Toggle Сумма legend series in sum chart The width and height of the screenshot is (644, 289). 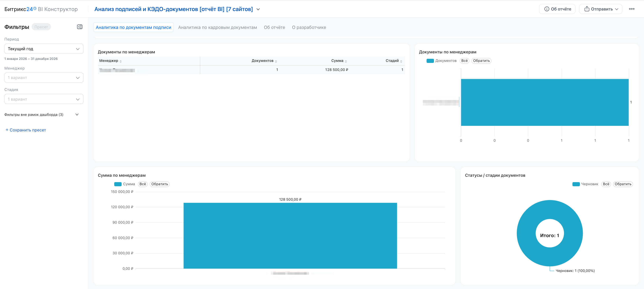click(125, 184)
